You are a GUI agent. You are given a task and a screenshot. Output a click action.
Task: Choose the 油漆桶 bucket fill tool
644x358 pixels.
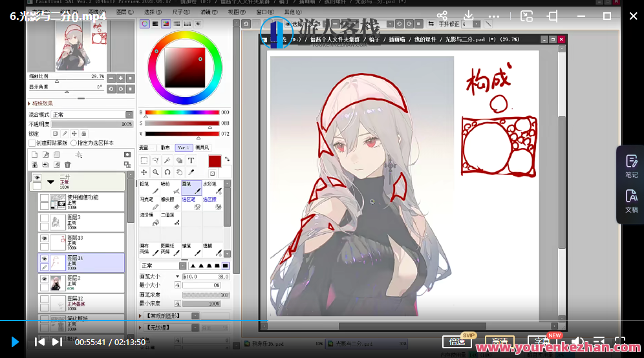[149, 219]
